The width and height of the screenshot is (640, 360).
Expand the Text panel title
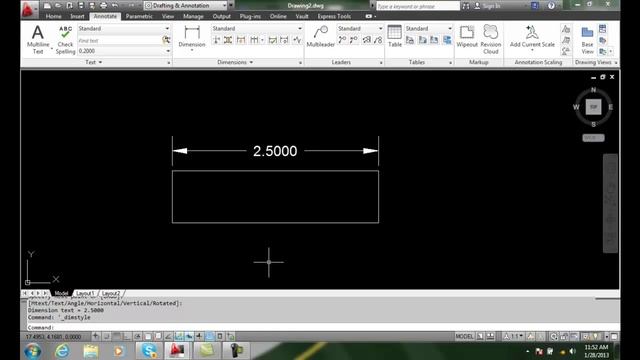point(94,62)
